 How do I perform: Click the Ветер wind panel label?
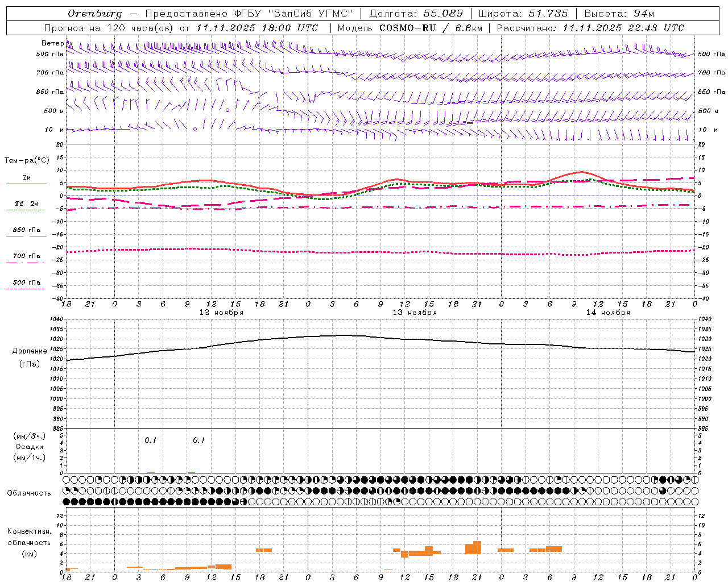tap(52, 43)
